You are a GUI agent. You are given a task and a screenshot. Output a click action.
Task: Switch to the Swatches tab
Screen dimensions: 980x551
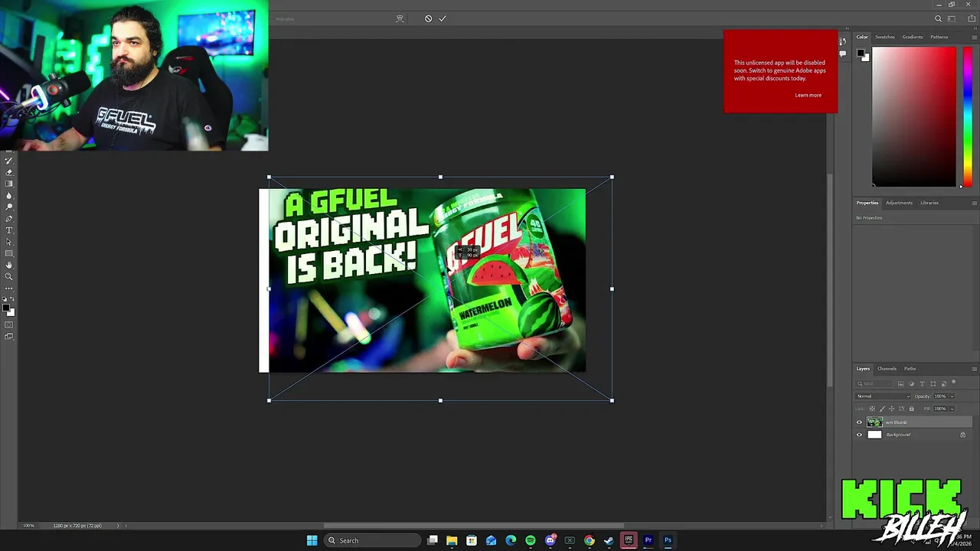(x=885, y=37)
